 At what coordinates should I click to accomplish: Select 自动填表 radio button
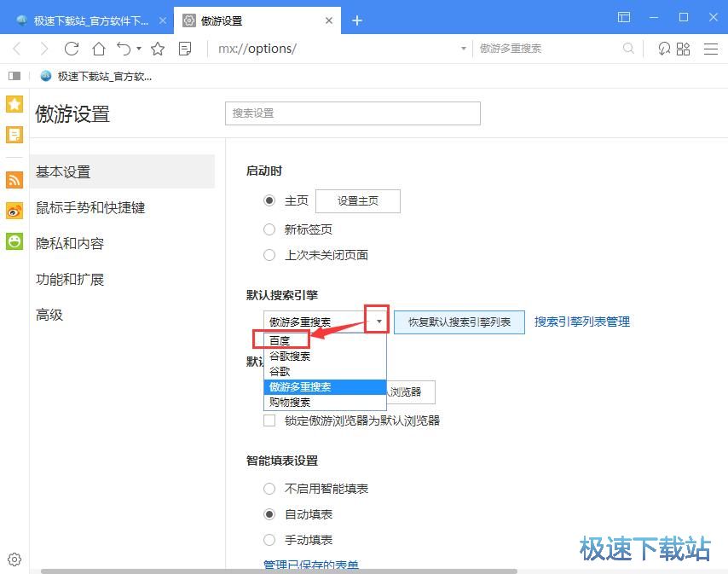pos(269,514)
